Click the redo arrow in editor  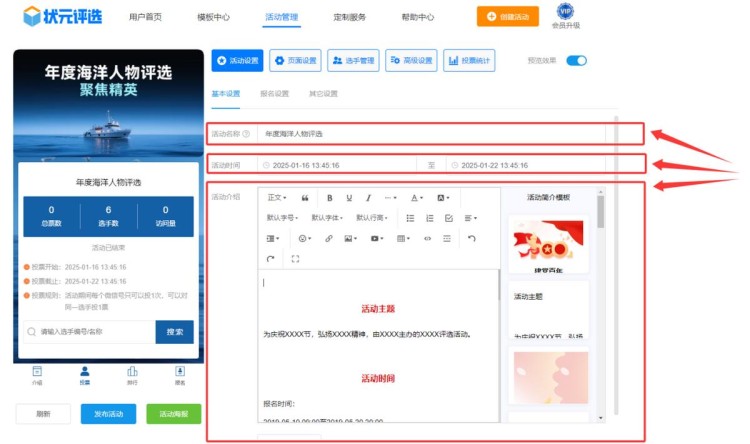[270, 259]
